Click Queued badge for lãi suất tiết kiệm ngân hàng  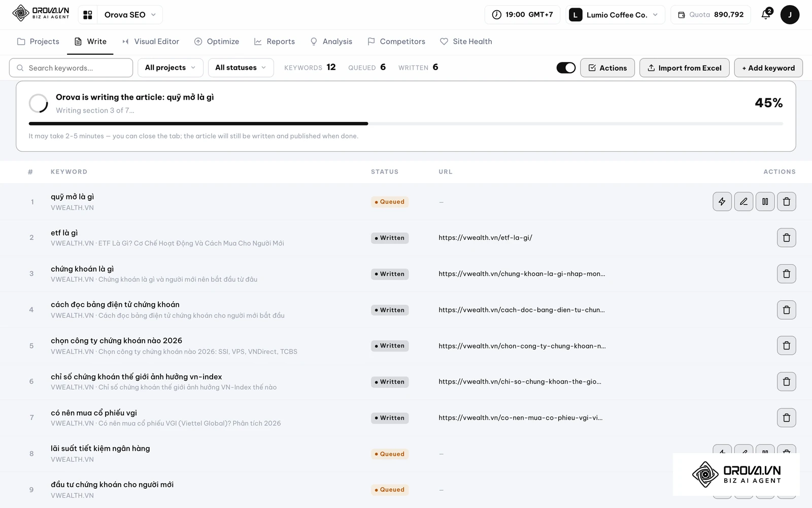coord(390,454)
